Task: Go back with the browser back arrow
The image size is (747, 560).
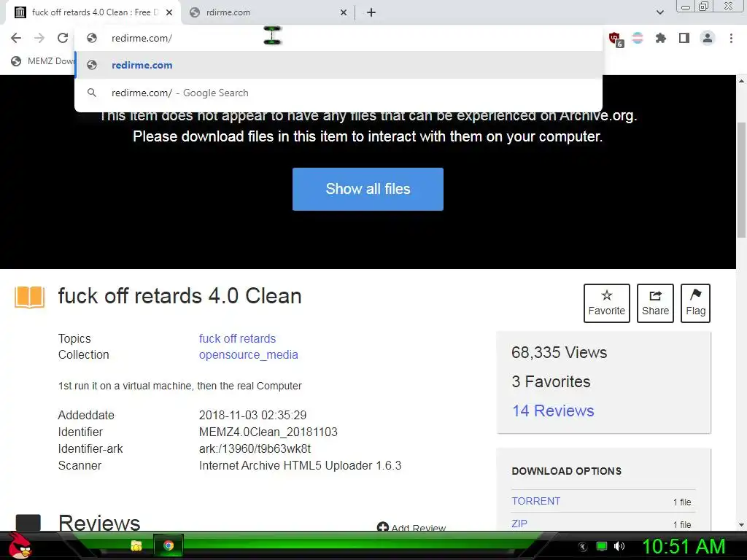Action: click(x=16, y=38)
